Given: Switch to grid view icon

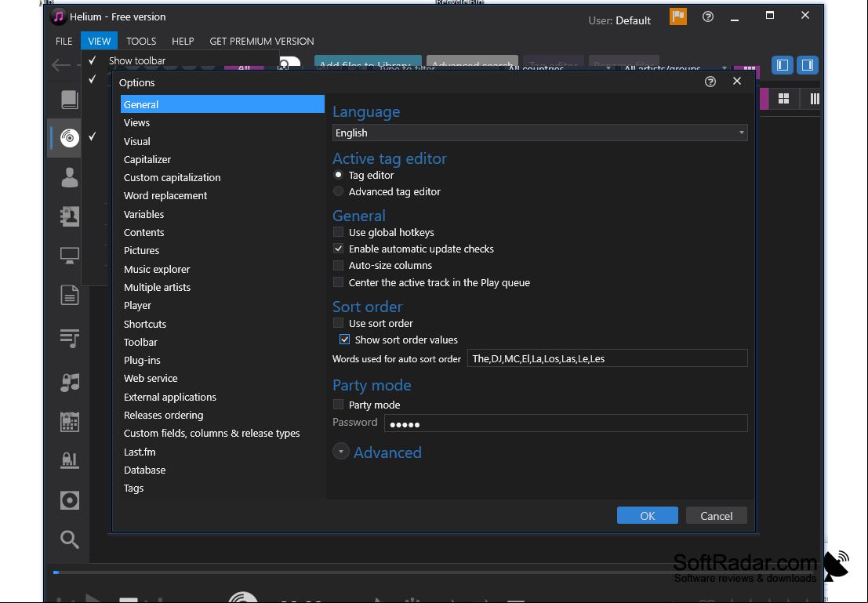Looking at the screenshot, I should [783, 99].
